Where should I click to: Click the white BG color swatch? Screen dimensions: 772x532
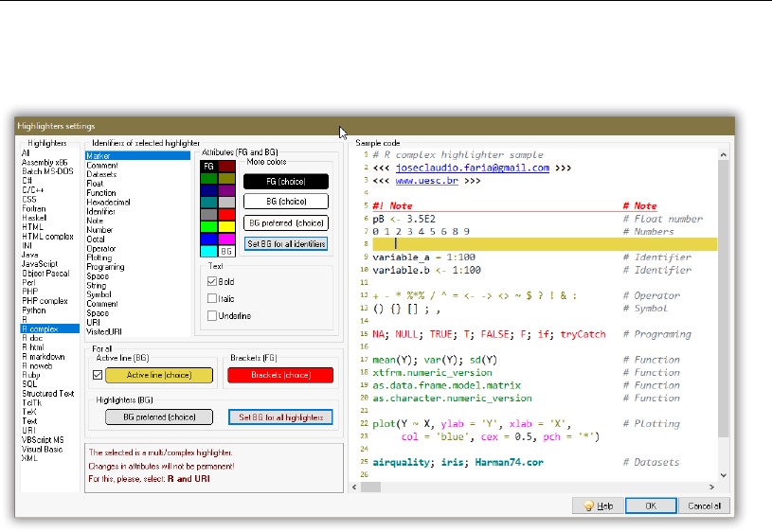tap(226, 252)
